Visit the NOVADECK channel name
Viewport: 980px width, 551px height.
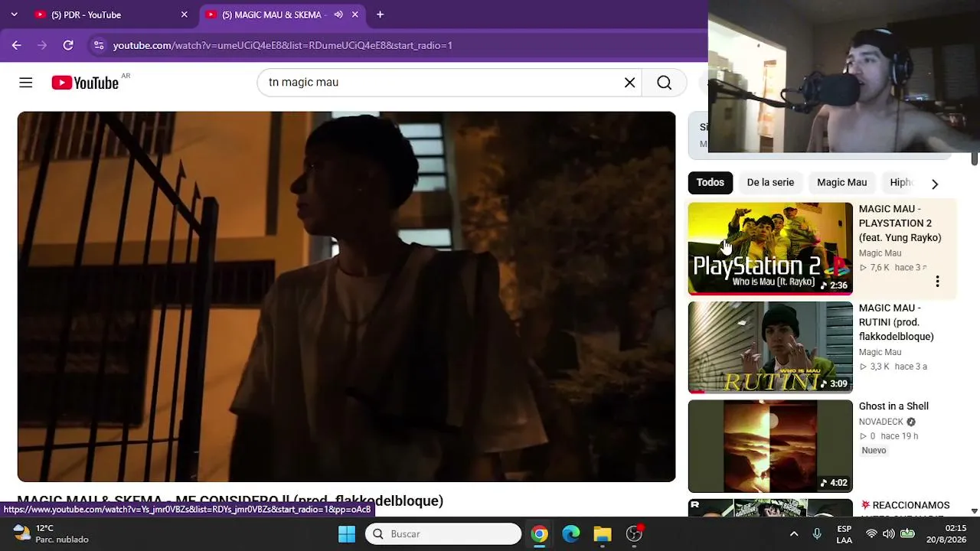[881, 422]
